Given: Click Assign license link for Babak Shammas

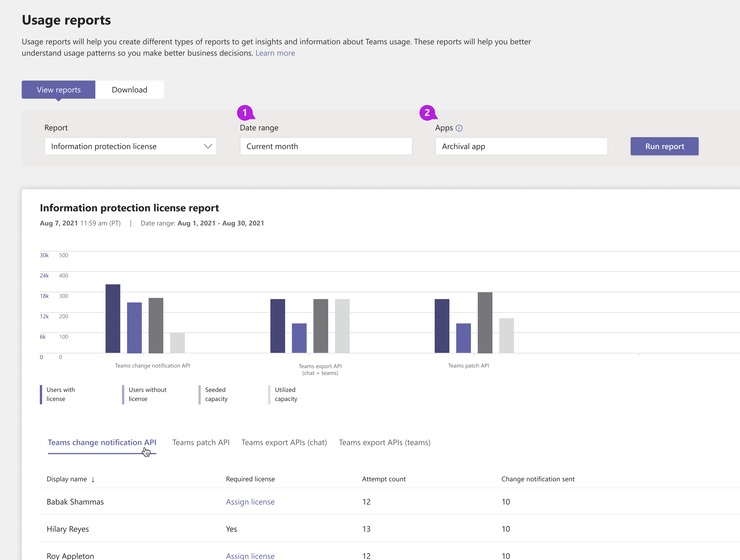Looking at the screenshot, I should pyautogui.click(x=250, y=501).
